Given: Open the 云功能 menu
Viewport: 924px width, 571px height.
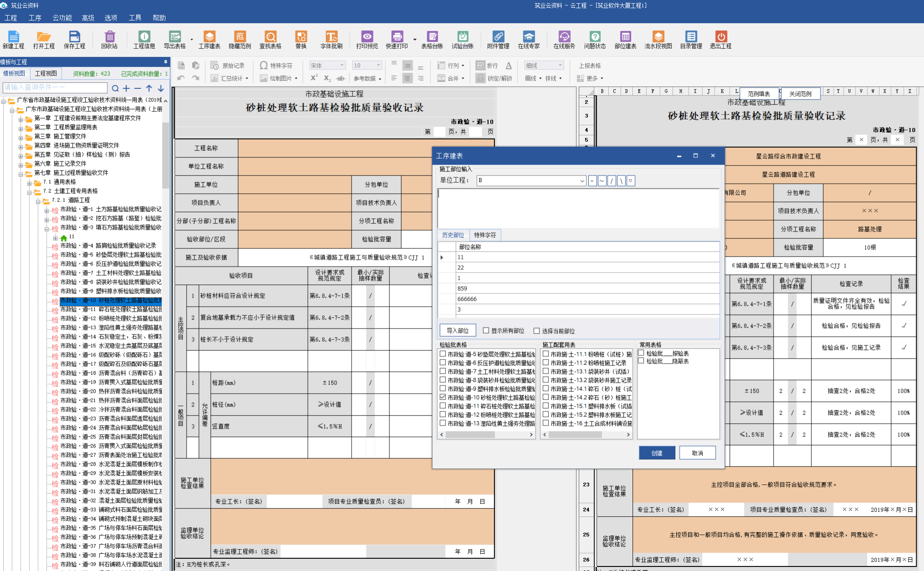Looking at the screenshot, I should pos(62,18).
